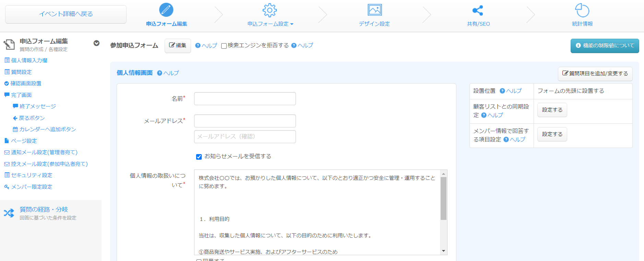
Task: Open 統計情報 pie chart icon
Action: (x=582, y=10)
